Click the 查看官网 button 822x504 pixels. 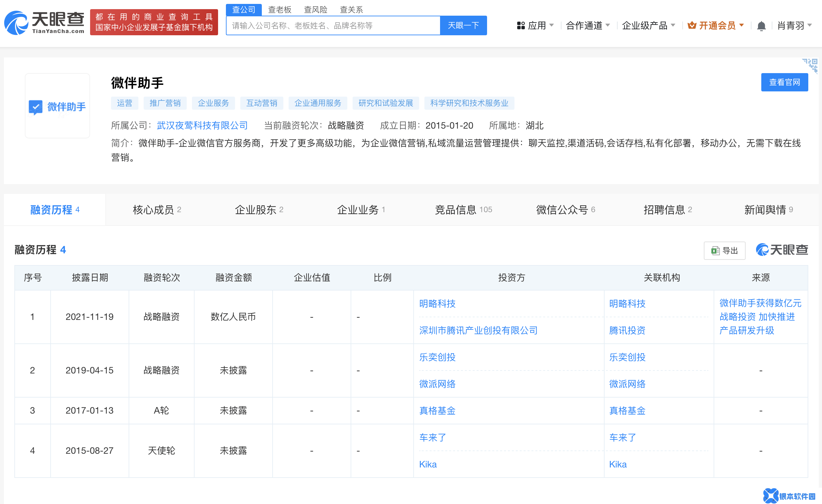[x=784, y=82]
